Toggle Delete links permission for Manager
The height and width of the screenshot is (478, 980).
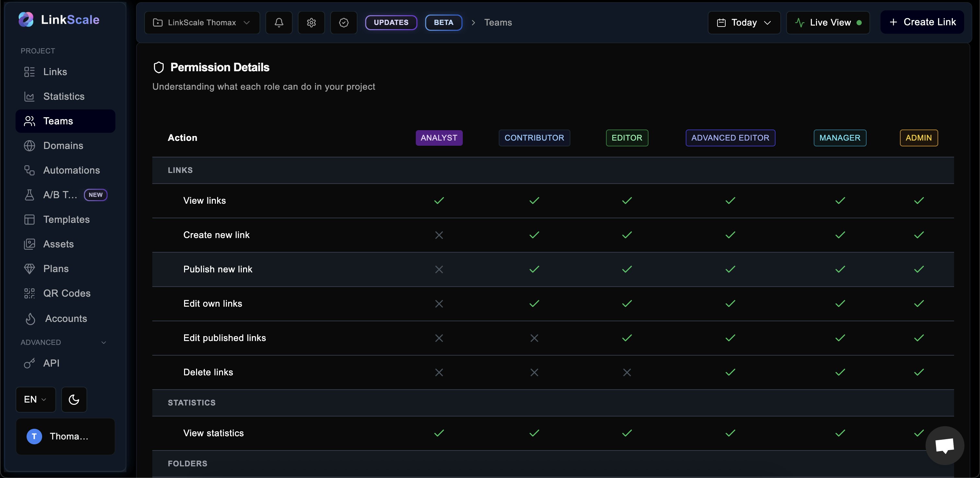tap(840, 372)
